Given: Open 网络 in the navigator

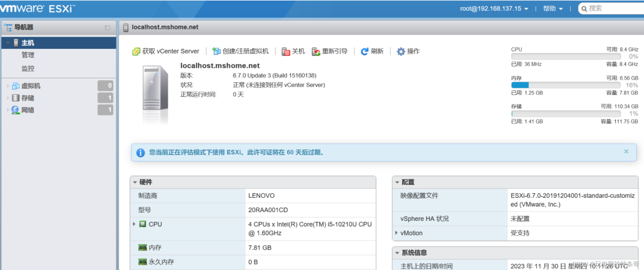Looking at the screenshot, I should point(28,110).
